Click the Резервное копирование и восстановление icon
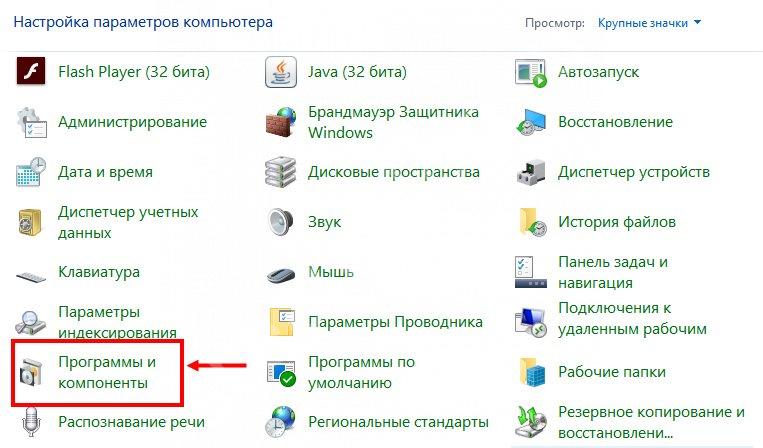This screenshot has width=763, height=448. point(531,422)
